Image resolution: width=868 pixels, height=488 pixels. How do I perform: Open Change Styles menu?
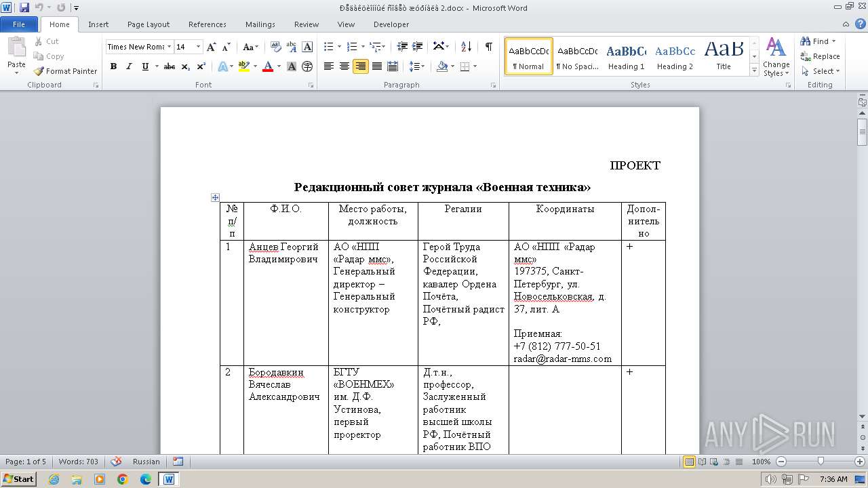(776, 57)
